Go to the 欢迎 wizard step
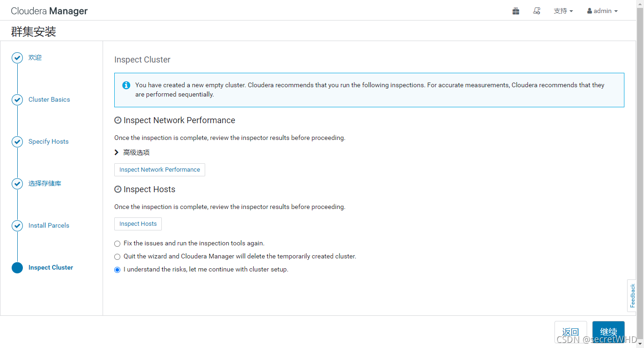 point(35,57)
